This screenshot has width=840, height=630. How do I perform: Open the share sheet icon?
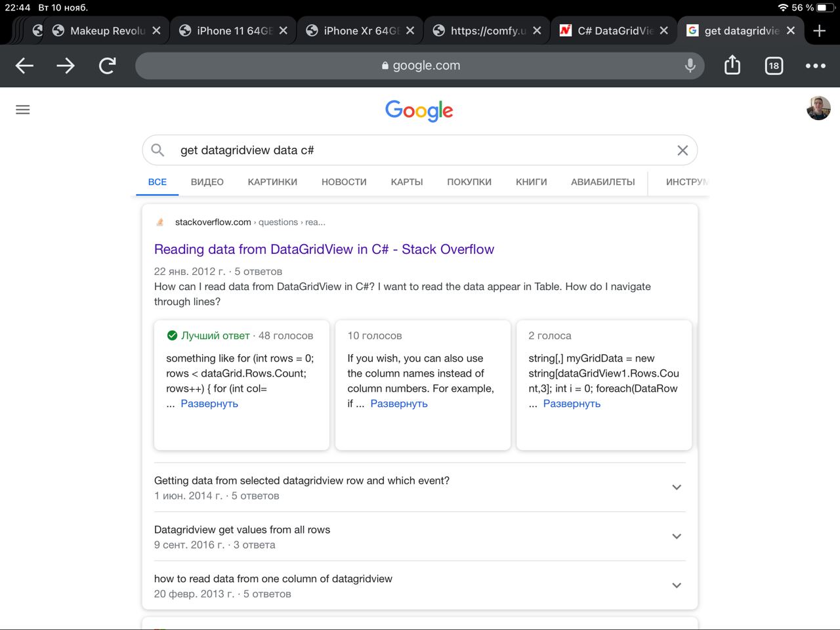(x=732, y=66)
